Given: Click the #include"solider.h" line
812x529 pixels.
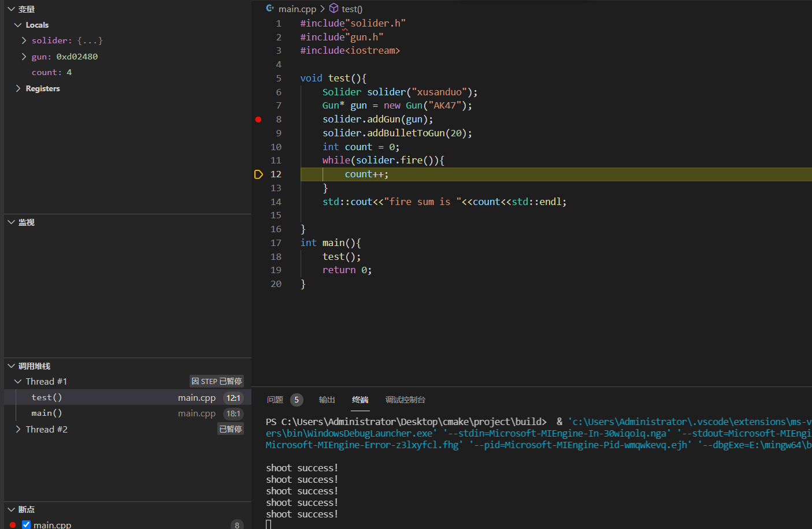Looking at the screenshot, I should (x=353, y=23).
